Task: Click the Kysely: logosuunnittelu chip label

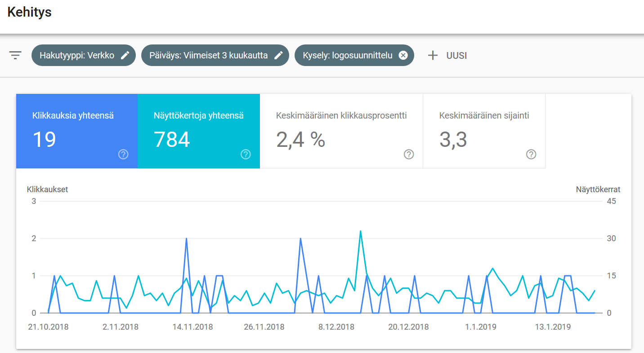Action: click(348, 56)
